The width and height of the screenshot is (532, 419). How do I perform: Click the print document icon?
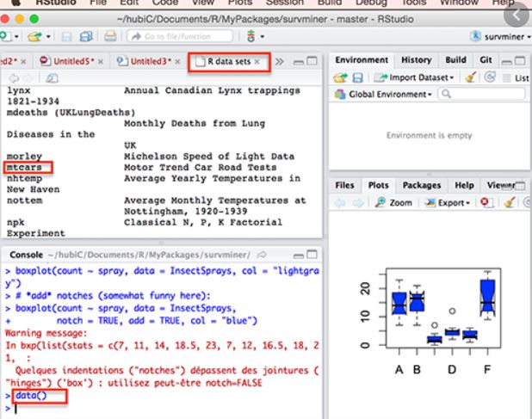click(110, 36)
